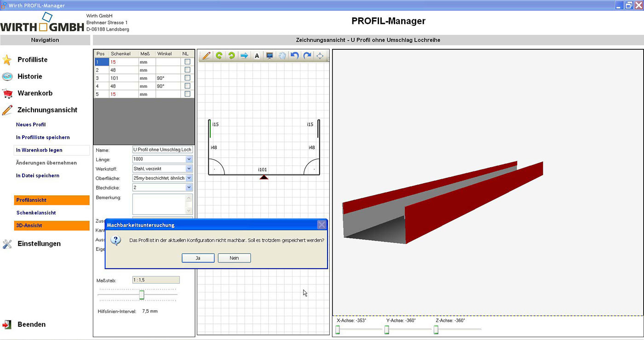Toggle NL checkbox for position 1
This screenshot has height=340, width=644.
[187, 62]
